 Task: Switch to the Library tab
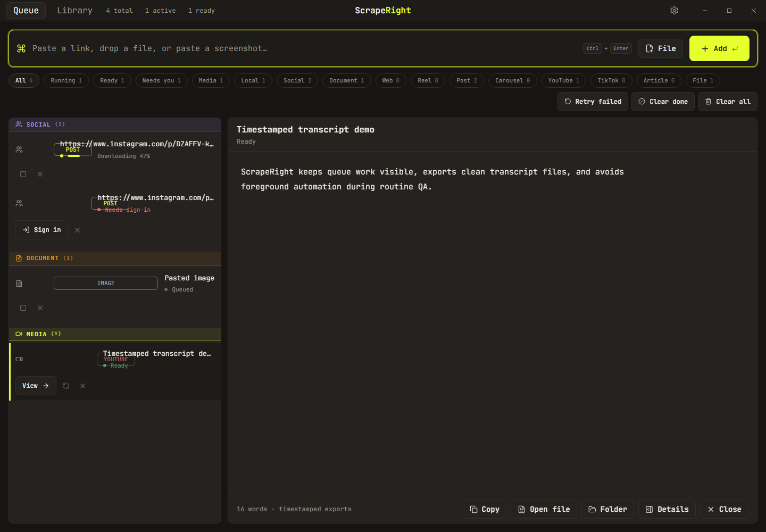pyautogui.click(x=74, y=11)
